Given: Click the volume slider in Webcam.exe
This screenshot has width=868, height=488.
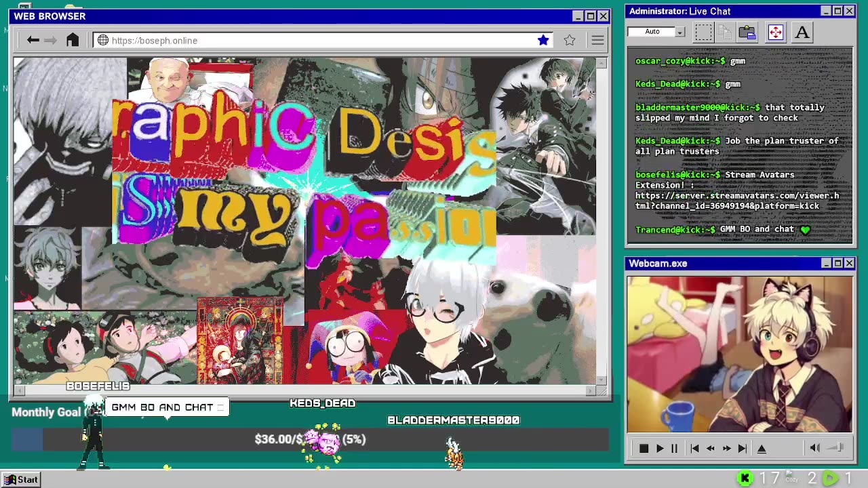Looking at the screenshot, I should (836, 447).
